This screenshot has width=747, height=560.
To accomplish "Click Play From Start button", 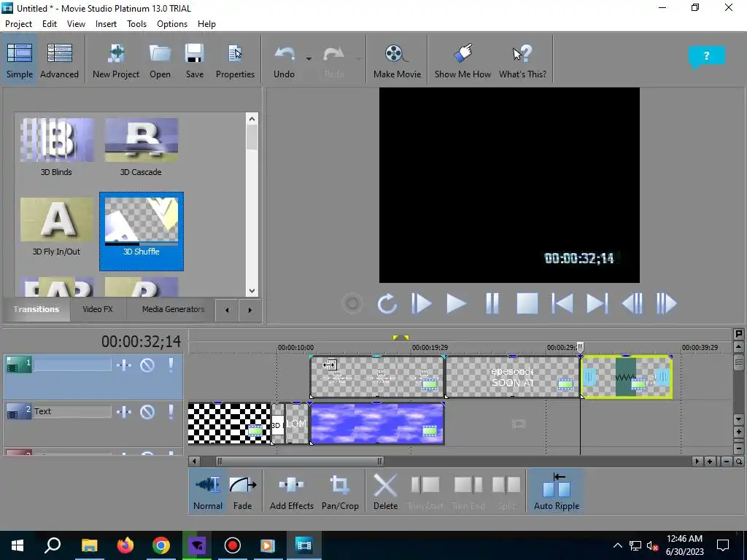I will tap(421, 304).
